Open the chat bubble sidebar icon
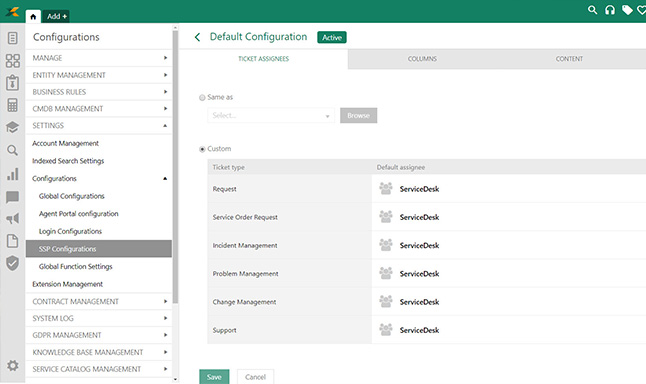The image size is (646, 384). click(12, 197)
